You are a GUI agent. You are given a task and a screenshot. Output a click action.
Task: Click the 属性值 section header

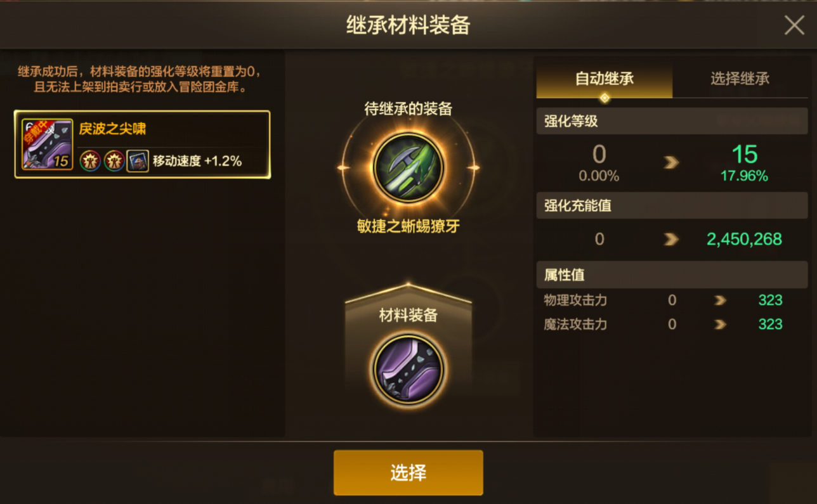coord(672,275)
